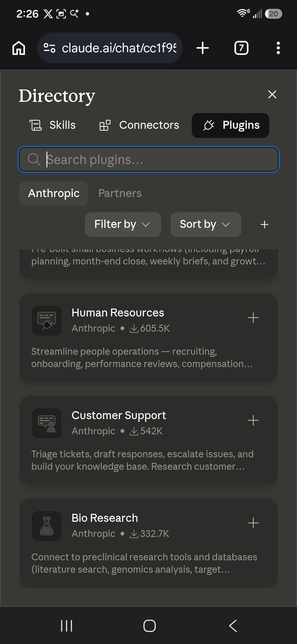
Task: Close the Directory dialog
Action: point(272,94)
